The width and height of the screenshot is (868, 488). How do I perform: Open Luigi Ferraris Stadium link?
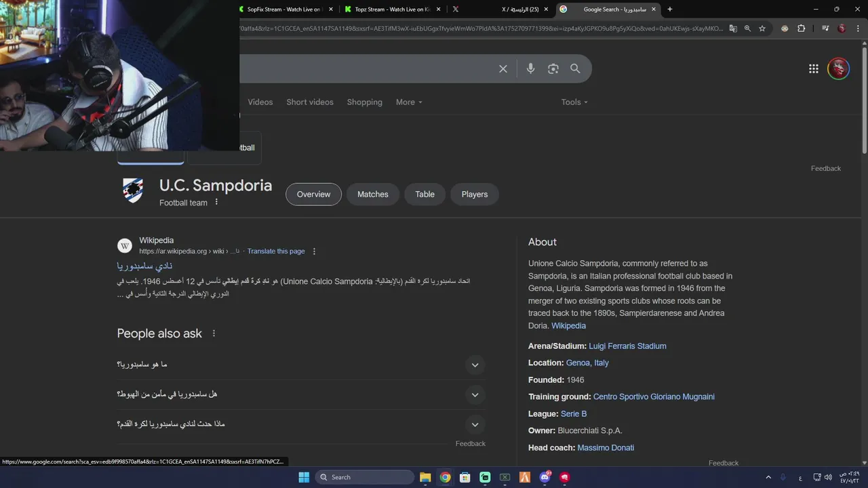[627, 346]
